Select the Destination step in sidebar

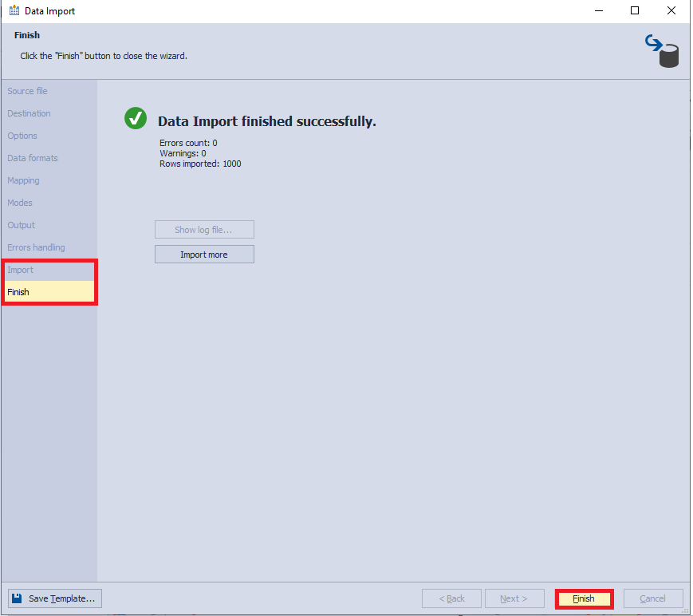[x=30, y=113]
